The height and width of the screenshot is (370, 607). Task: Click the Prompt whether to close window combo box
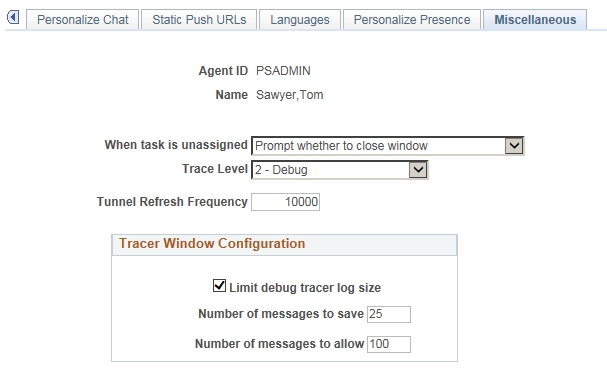(x=388, y=146)
